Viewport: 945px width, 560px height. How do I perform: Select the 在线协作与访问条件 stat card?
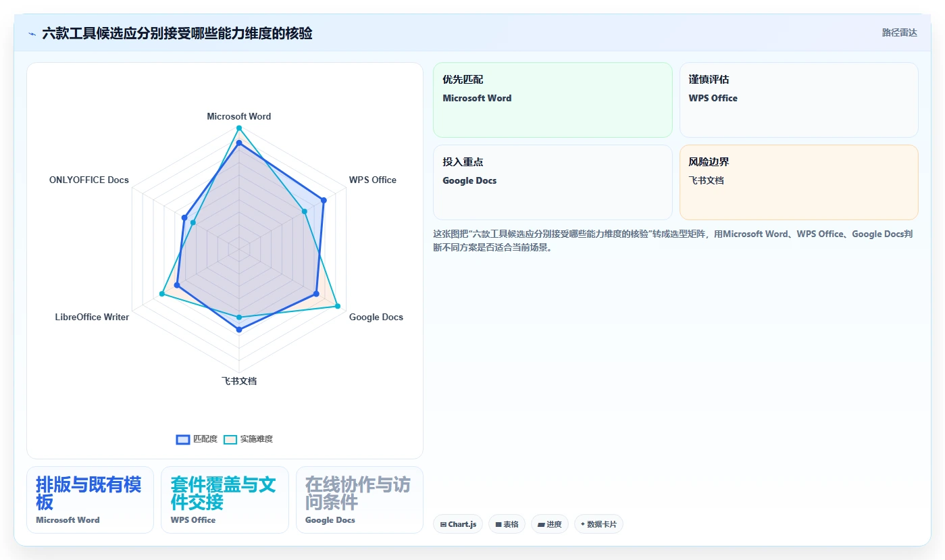click(359, 500)
